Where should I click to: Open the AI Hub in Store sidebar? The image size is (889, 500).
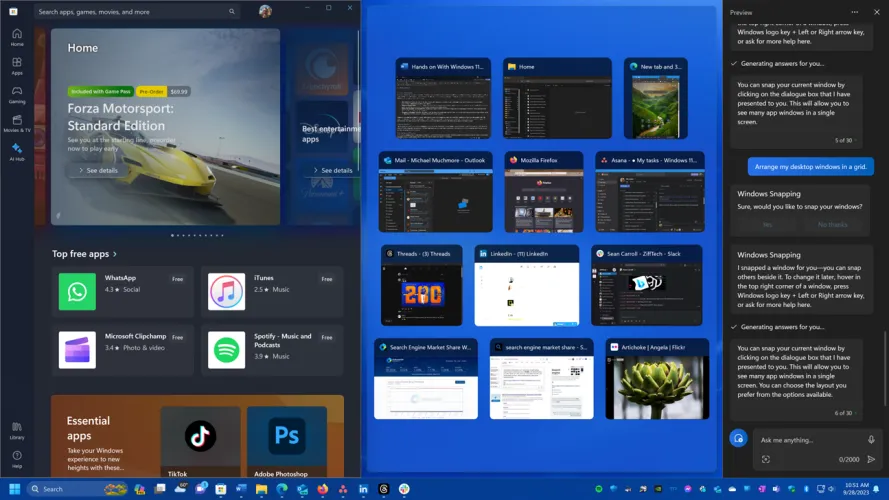pyautogui.click(x=17, y=151)
